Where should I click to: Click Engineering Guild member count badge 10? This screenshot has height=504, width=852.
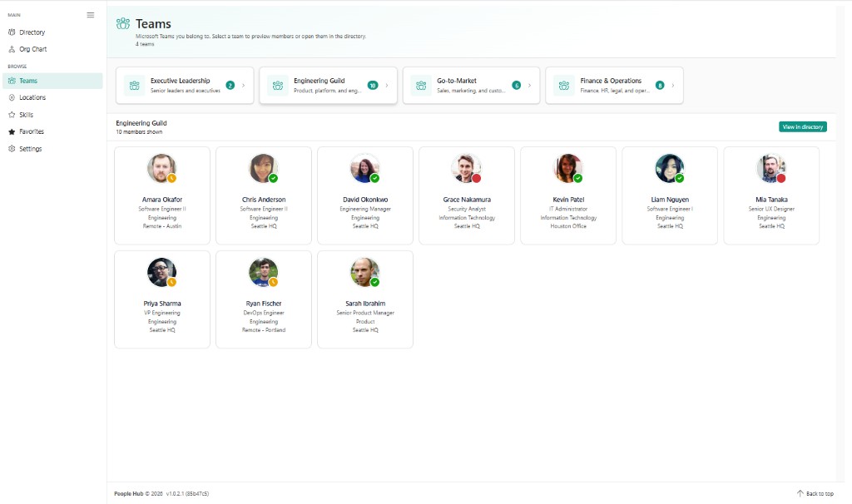[x=373, y=86]
